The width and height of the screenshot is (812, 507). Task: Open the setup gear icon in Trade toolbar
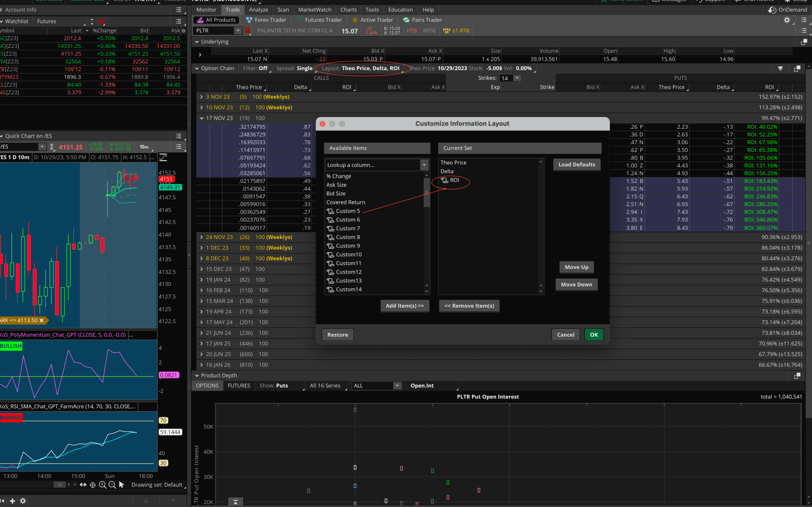click(x=787, y=20)
